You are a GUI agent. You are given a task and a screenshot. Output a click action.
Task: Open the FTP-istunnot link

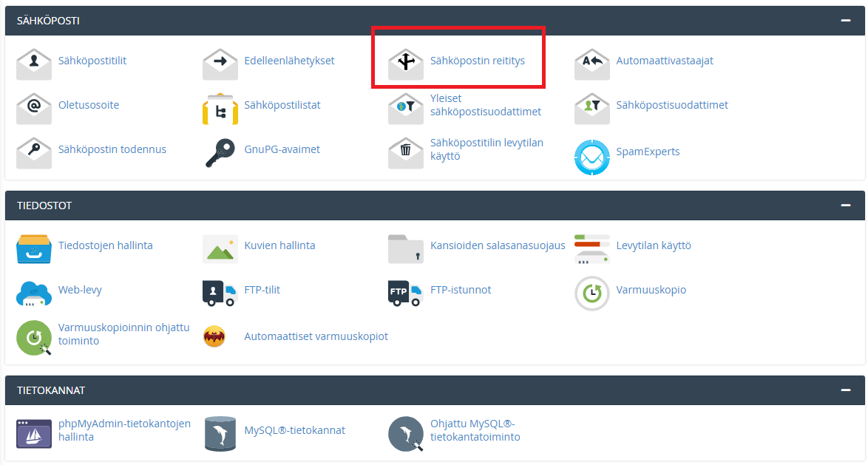(461, 290)
